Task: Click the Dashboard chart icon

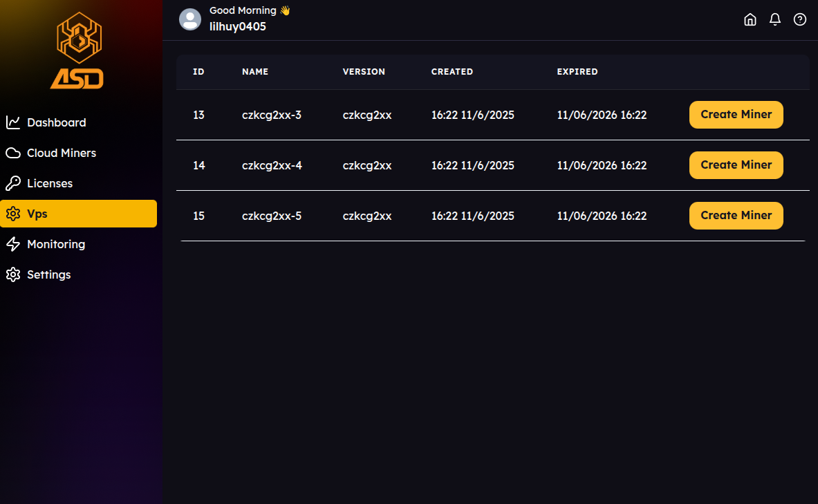Action: (13, 122)
